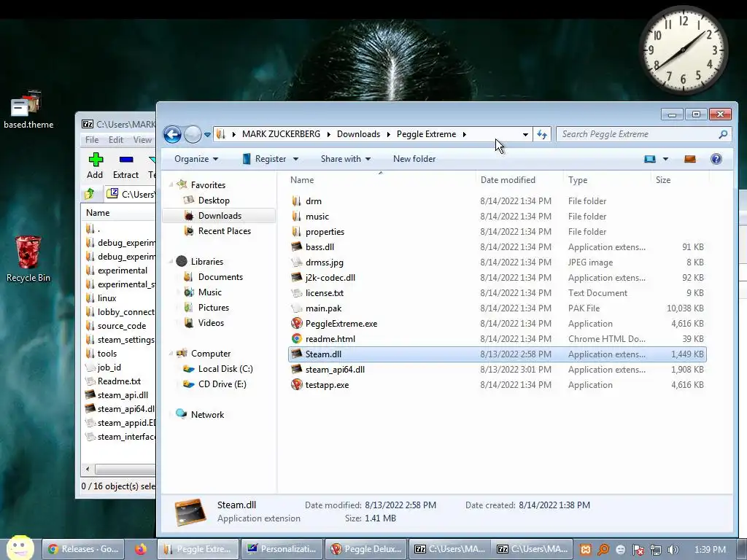This screenshot has width=747, height=560.
Task: Select drmss.jpg file icon
Action: pos(296,262)
